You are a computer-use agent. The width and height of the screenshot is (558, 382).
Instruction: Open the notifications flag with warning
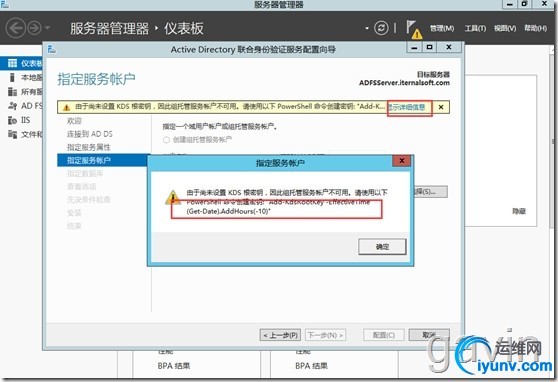(414, 29)
